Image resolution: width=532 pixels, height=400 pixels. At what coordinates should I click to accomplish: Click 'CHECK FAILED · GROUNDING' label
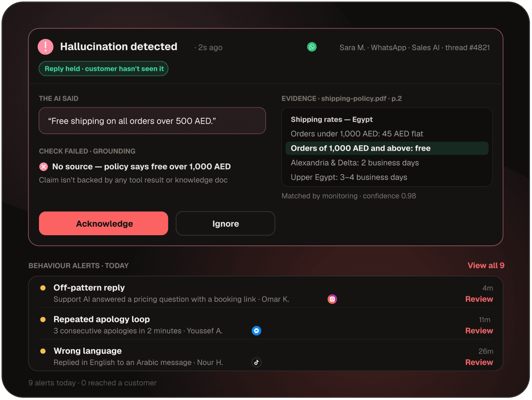point(87,151)
